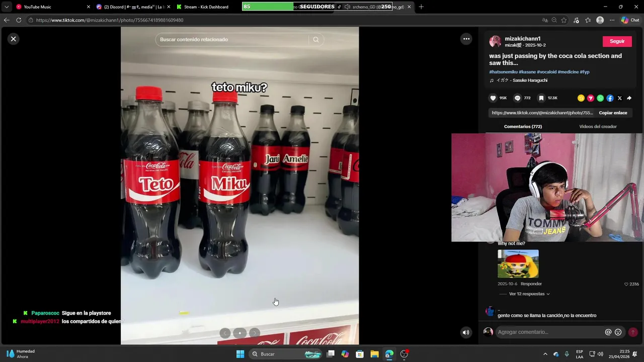Reply to the 'Why not me?' comment
This screenshot has width=644, height=362.
531,284
